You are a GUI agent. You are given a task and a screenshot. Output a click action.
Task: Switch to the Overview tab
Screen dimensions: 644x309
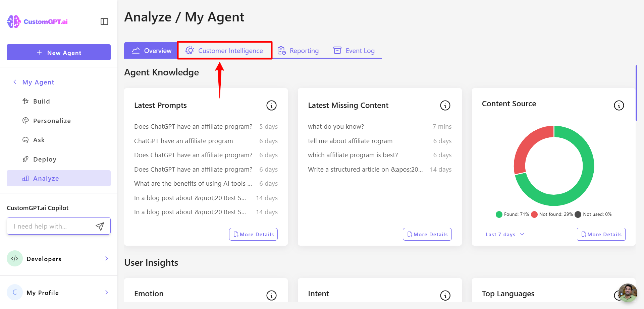151,50
